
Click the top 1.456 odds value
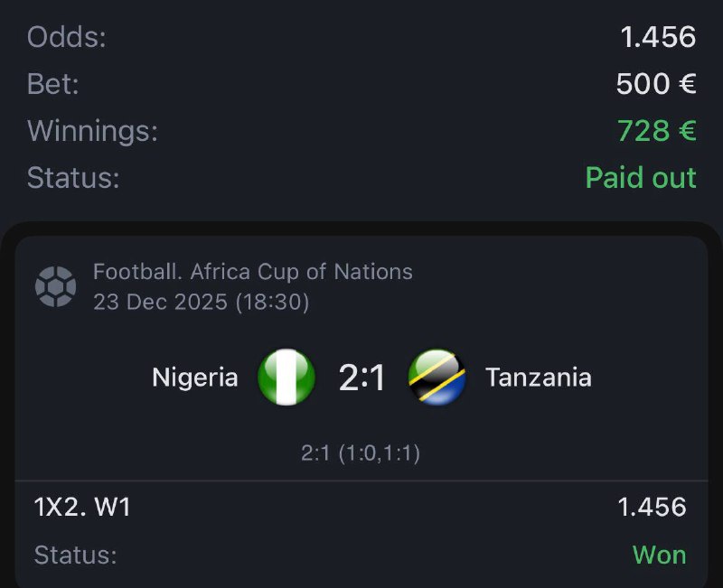[658, 37]
